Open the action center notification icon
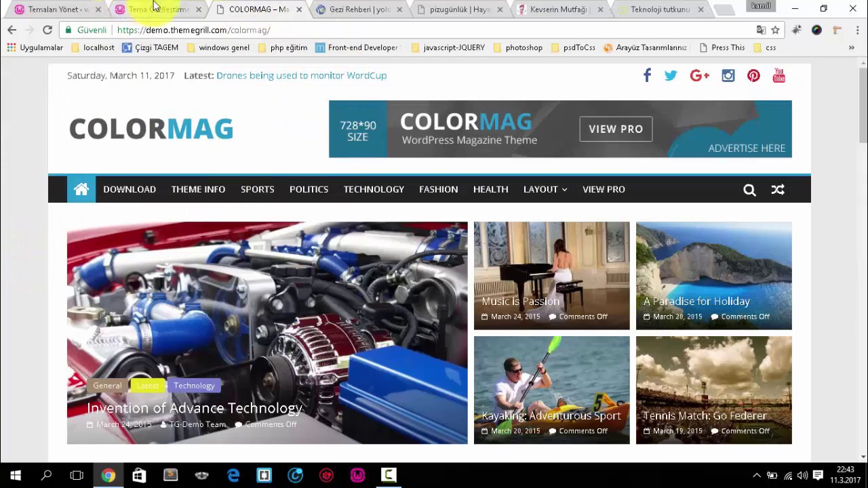Screen dimensions: 868x488 (818, 475)
